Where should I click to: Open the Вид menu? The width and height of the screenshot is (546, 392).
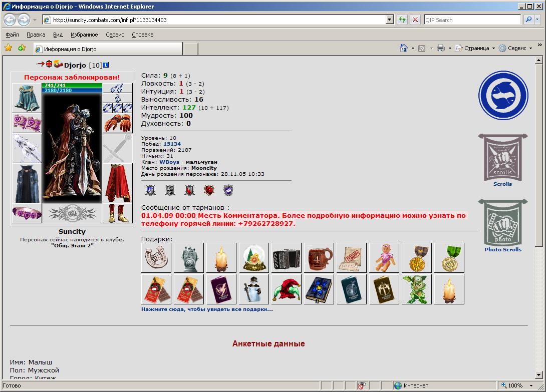[58, 35]
